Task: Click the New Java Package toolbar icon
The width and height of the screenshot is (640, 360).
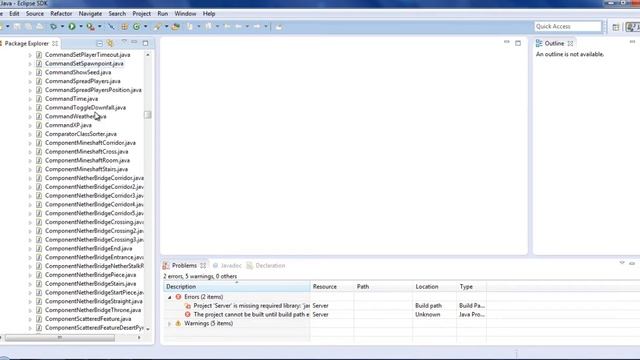Action: point(124,27)
